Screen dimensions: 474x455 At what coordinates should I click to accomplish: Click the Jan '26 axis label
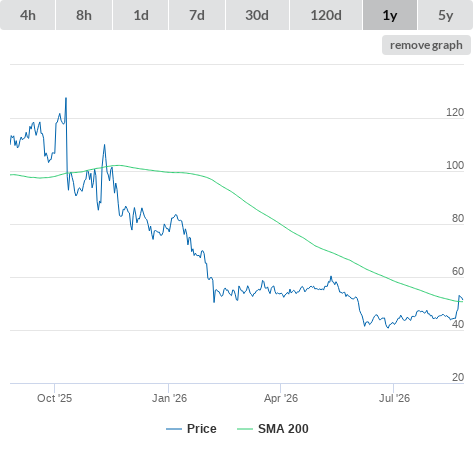(x=169, y=398)
